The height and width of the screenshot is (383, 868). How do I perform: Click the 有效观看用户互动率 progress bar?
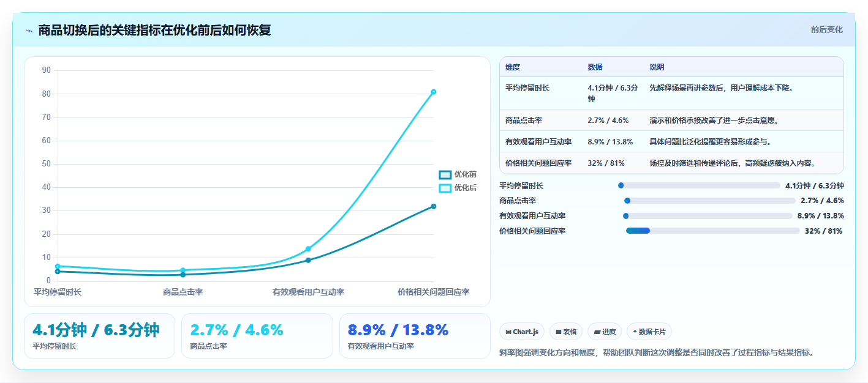(x=708, y=215)
